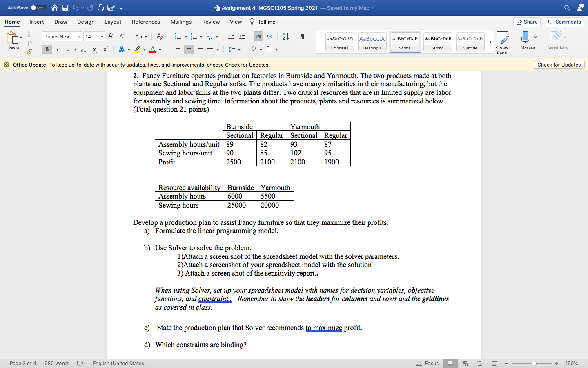The image size is (588, 368).
Task: Click the Check for Updates button
Action: pos(559,65)
